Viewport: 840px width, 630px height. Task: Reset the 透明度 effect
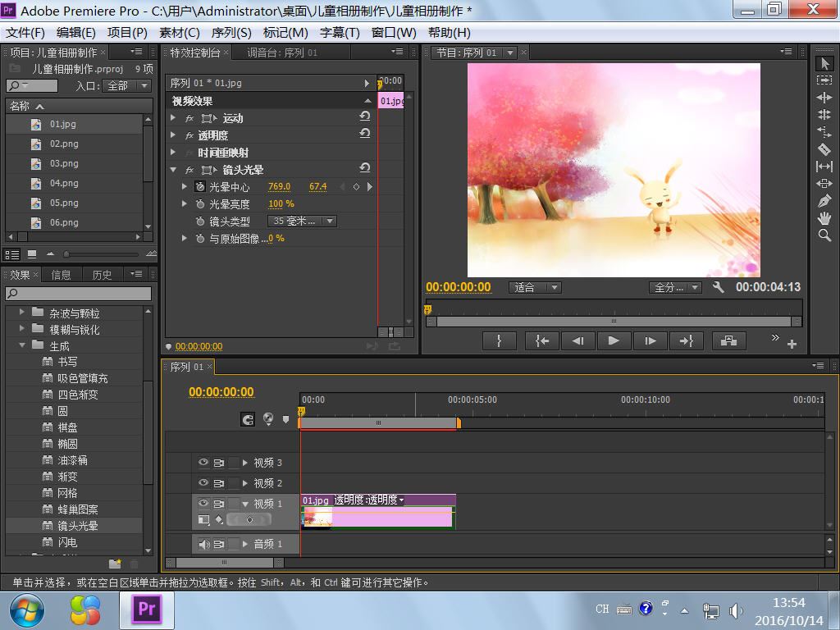365,134
